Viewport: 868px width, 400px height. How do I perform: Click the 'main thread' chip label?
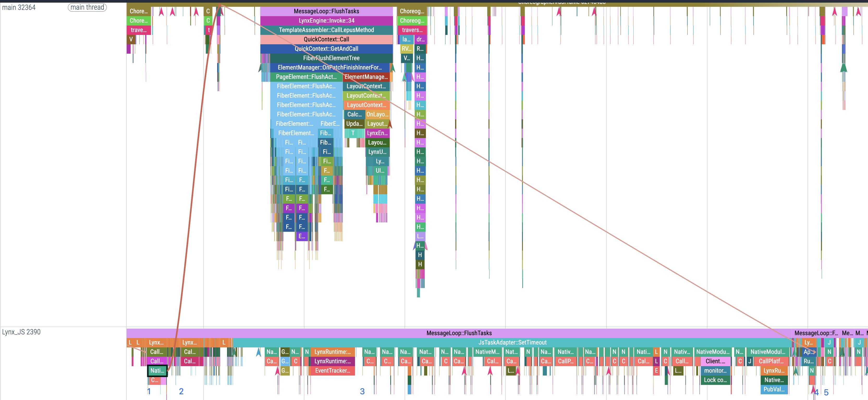point(87,7)
